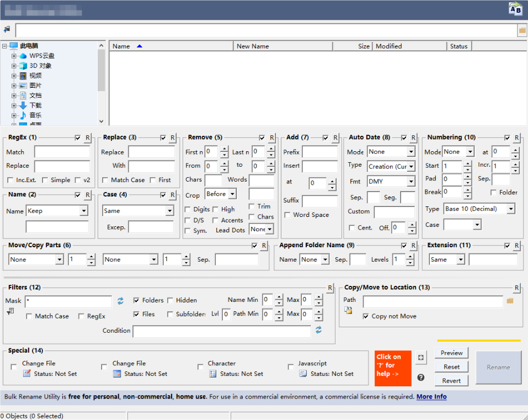
Task: Enable Digits removal checkbox
Action: pyautogui.click(x=188, y=210)
